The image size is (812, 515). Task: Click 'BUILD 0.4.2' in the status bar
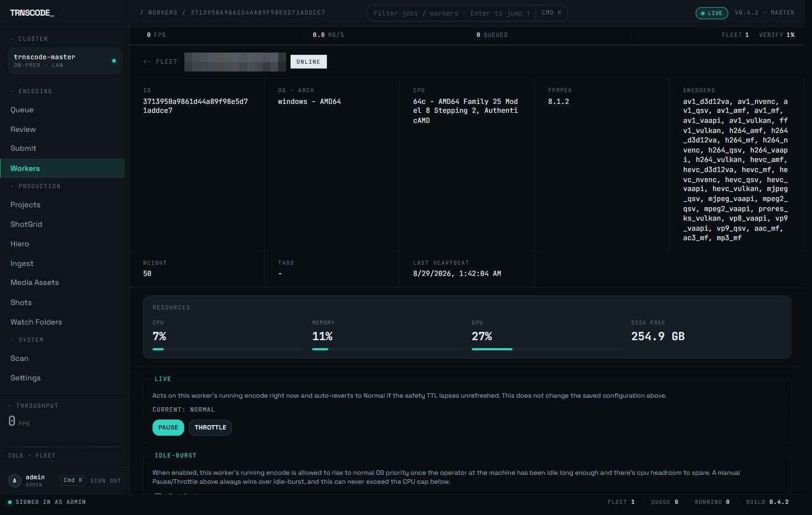click(767, 502)
